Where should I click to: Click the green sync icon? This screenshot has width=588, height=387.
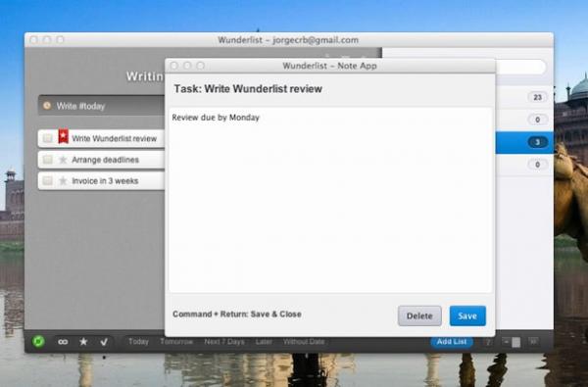[38, 341]
